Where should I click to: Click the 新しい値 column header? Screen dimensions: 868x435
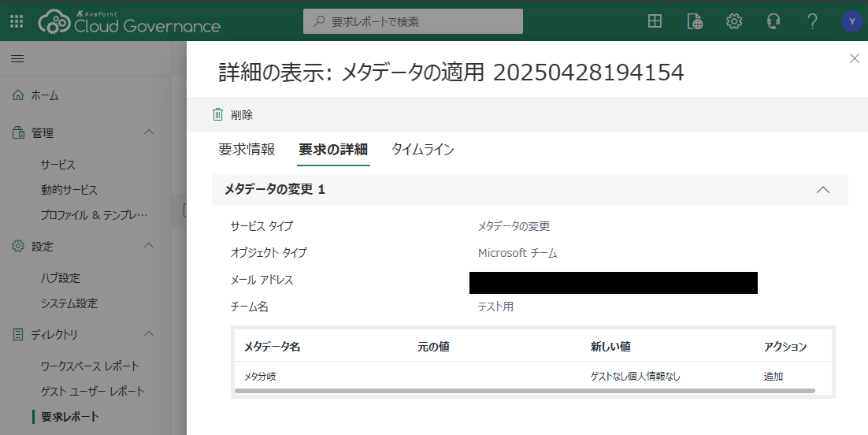(x=610, y=347)
